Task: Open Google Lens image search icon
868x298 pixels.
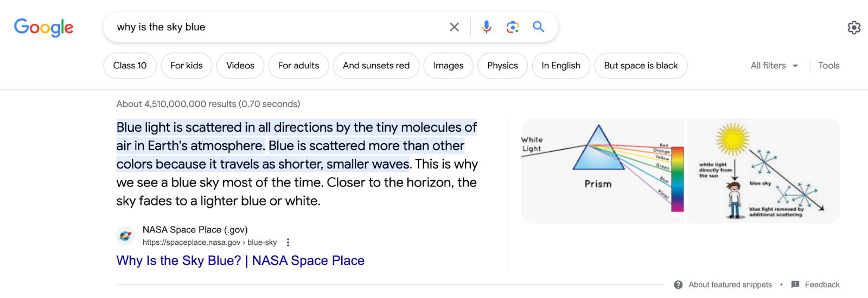Action: click(x=513, y=27)
